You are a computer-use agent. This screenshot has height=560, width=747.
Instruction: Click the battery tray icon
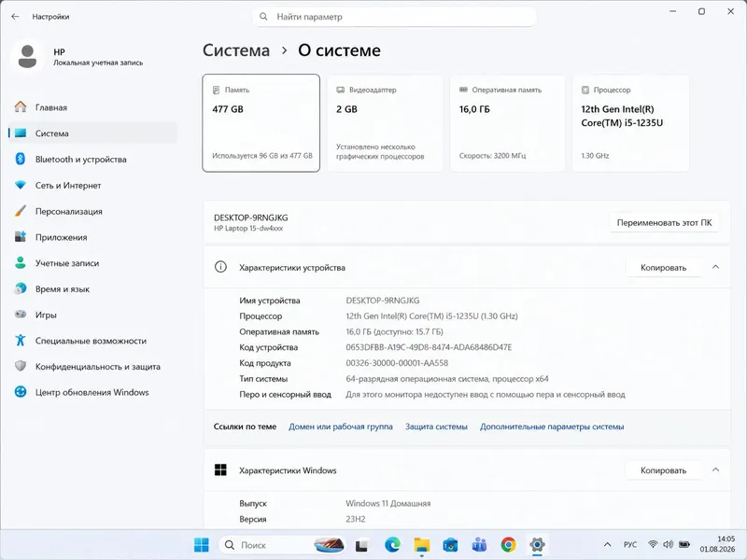[684, 544]
